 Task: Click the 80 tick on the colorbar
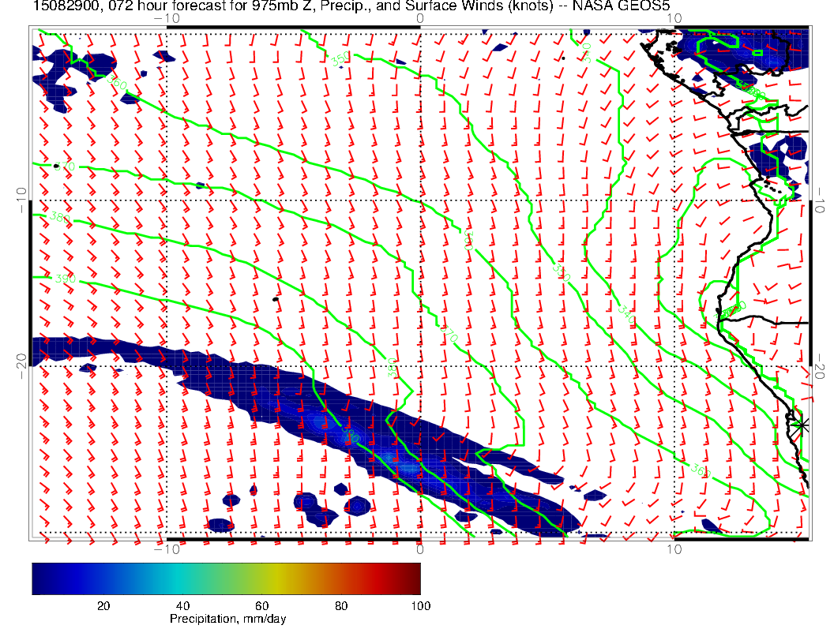click(341, 605)
